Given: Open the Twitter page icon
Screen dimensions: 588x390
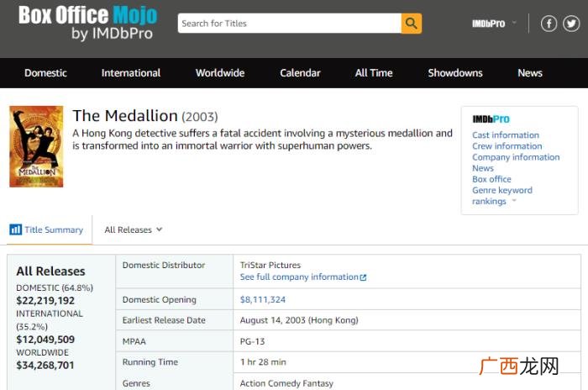Looking at the screenshot, I should tap(571, 24).
